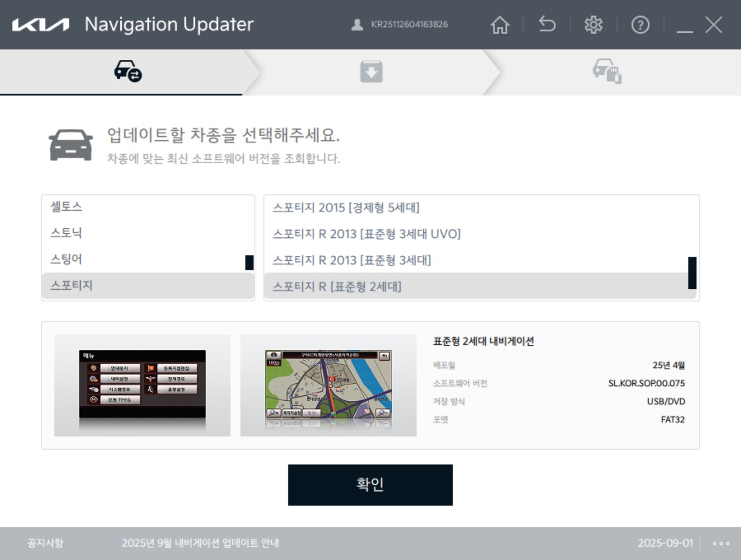Screen dimensions: 741x560
Task: Click the software version SL.KOR.SOP.00.075
Action: tap(646, 383)
